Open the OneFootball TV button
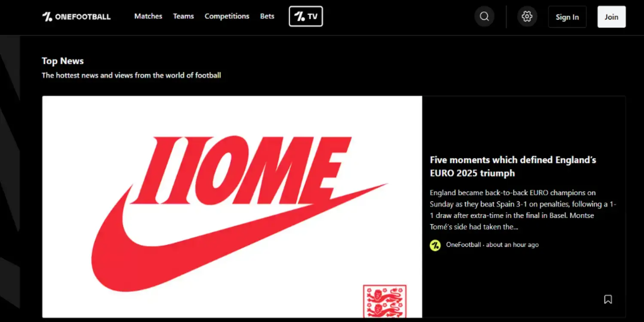The width and height of the screenshot is (644, 322). coord(306,17)
